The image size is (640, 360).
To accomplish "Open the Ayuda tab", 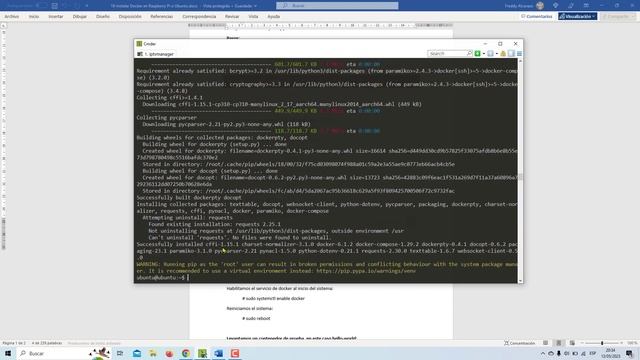I will pyautogui.click(x=273, y=16).
